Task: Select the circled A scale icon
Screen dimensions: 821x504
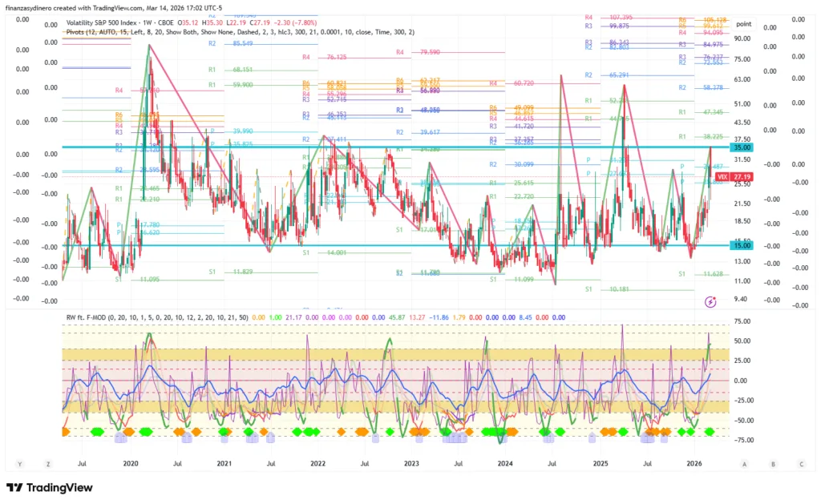Action: coord(745,464)
